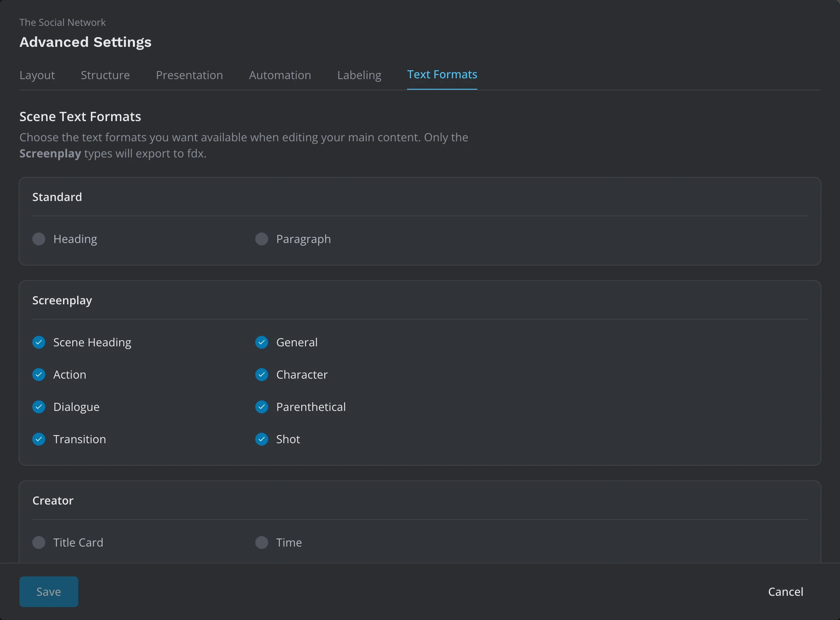Viewport: 840px width, 620px height.
Task: Click The Social Network project name
Action: tap(63, 23)
